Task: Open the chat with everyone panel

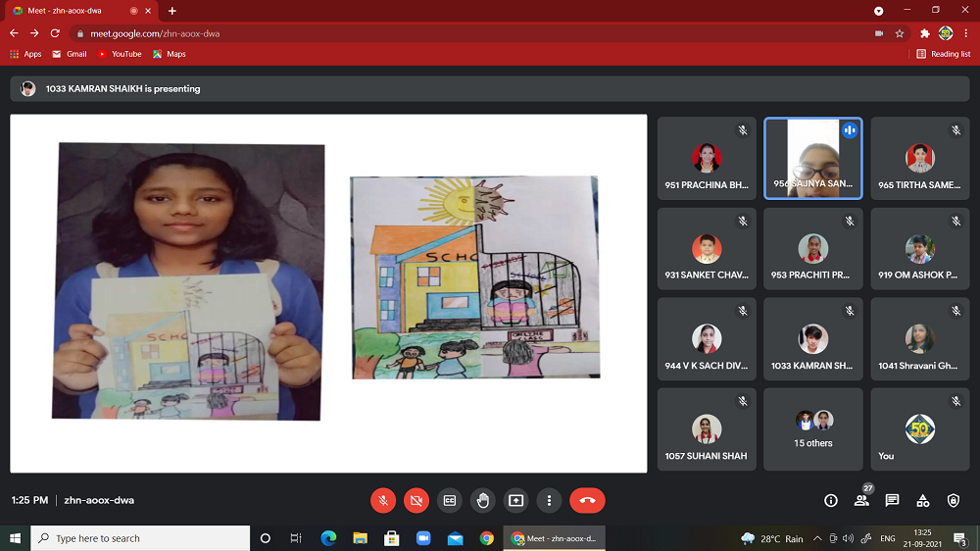Action: pos(892,500)
